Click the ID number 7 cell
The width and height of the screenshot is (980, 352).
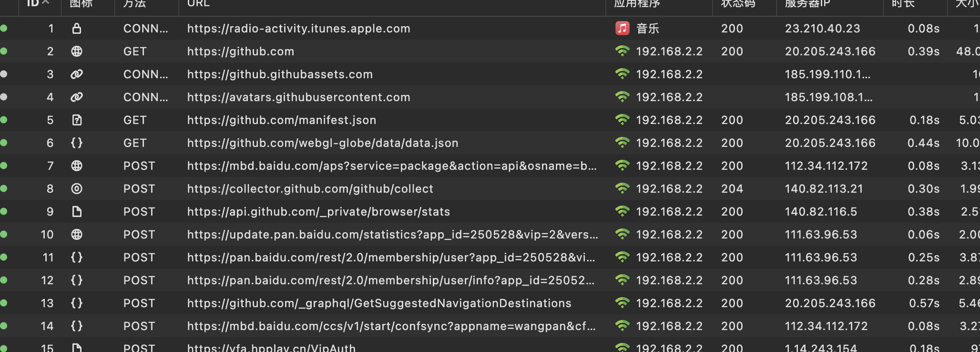(50, 166)
